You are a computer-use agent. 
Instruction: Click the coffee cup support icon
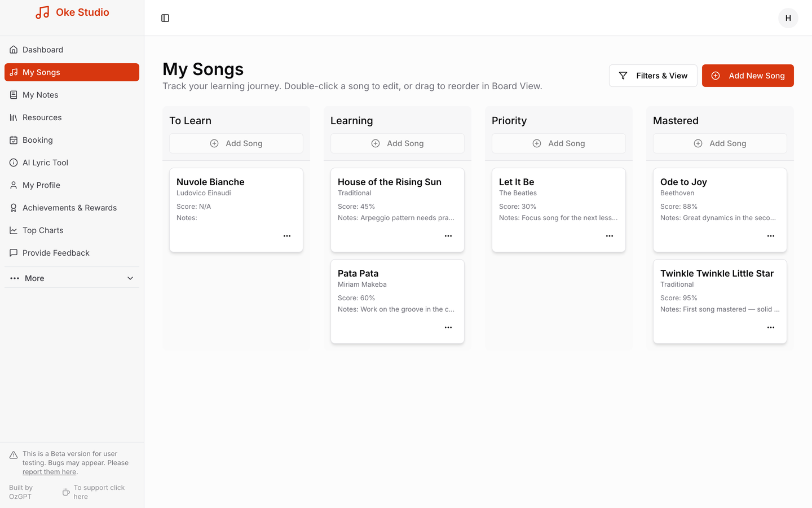(x=66, y=492)
